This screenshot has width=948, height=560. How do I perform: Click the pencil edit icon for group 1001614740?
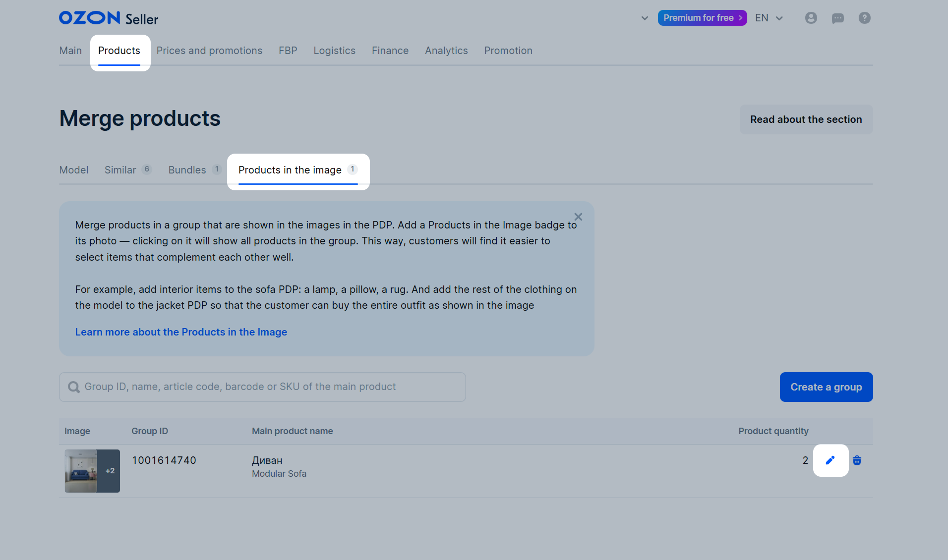[x=830, y=460]
